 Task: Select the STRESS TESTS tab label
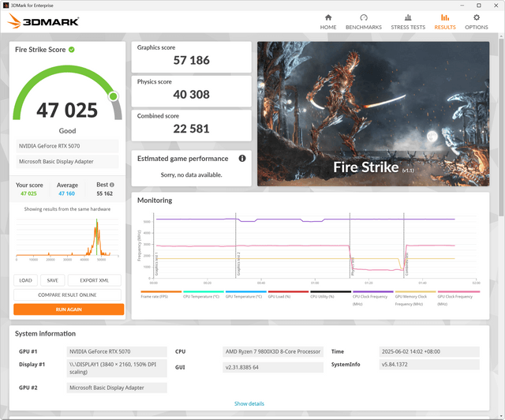pos(408,28)
